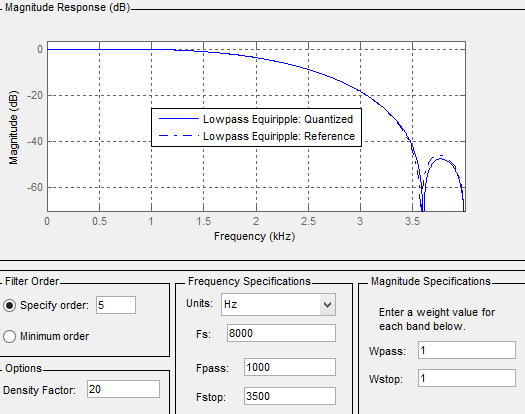Click the Frequency (kHz) axis label
The width and height of the screenshot is (525, 414).
254,236
